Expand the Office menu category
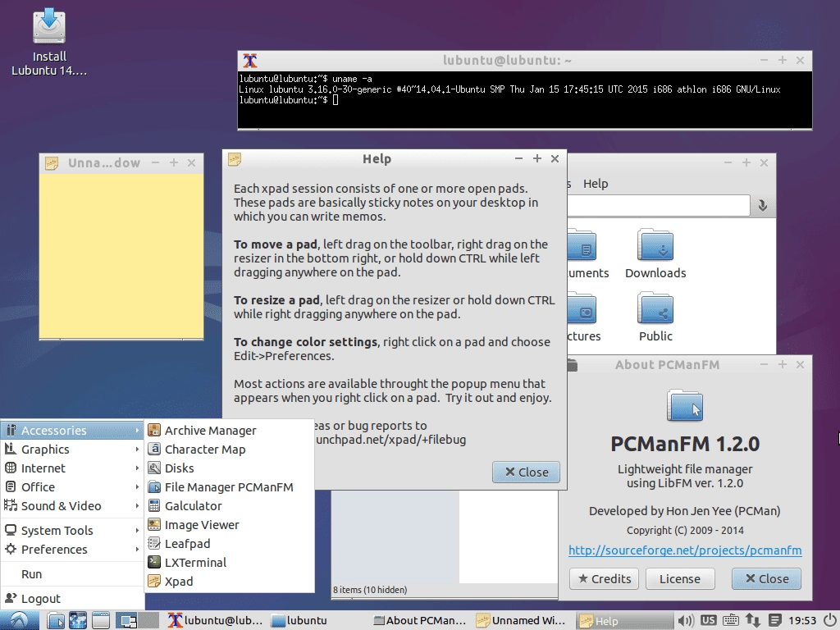 (73, 486)
